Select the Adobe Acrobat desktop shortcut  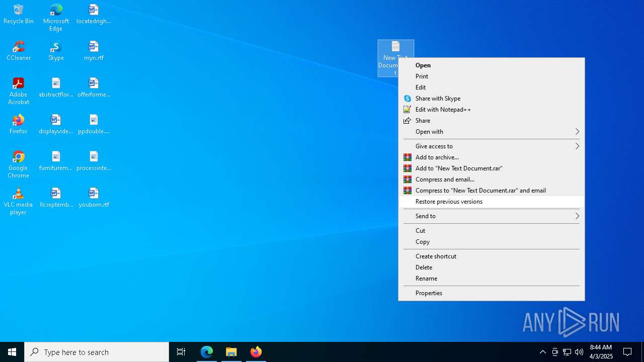point(19,91)
